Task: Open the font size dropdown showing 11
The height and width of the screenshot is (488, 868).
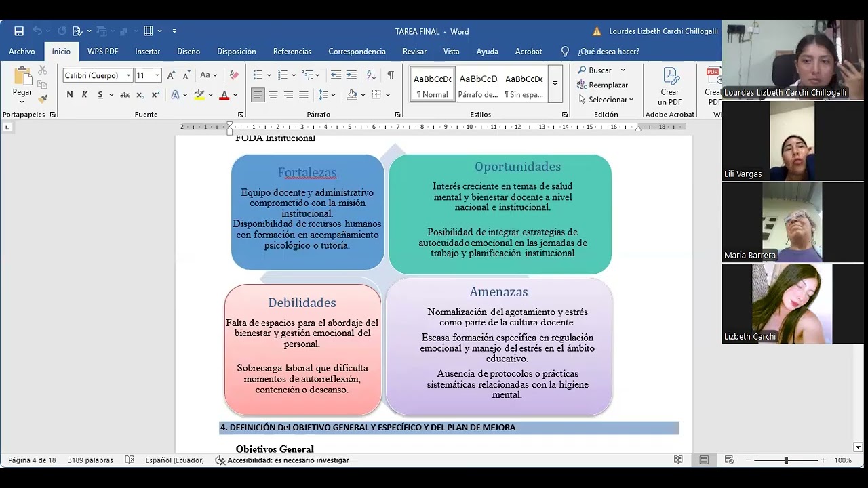Action: tap(157, 75)
